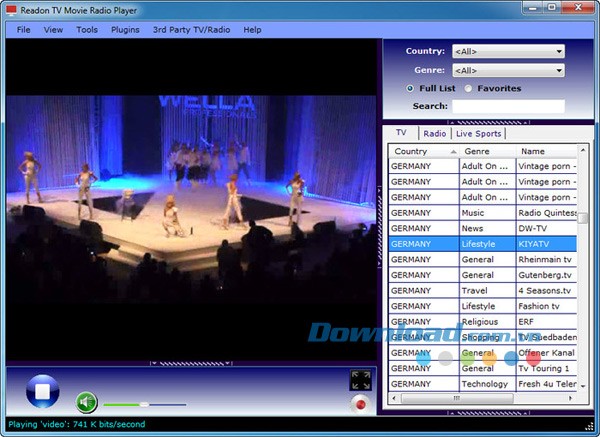Select the Tv Touring 1 channel
The image size is (600, 437).
[x=483, y=368]
